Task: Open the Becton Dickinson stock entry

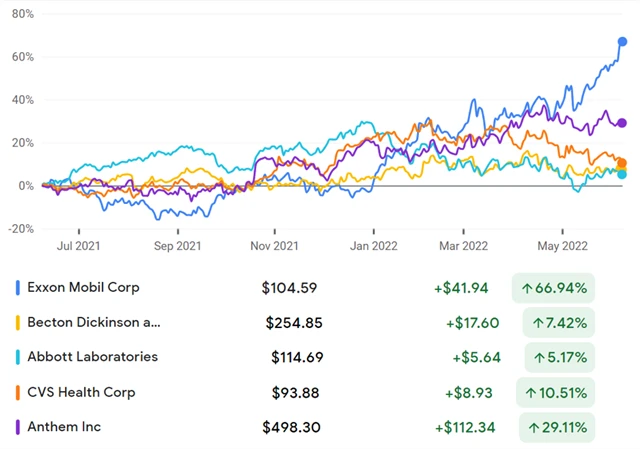Action: [93, 323]
